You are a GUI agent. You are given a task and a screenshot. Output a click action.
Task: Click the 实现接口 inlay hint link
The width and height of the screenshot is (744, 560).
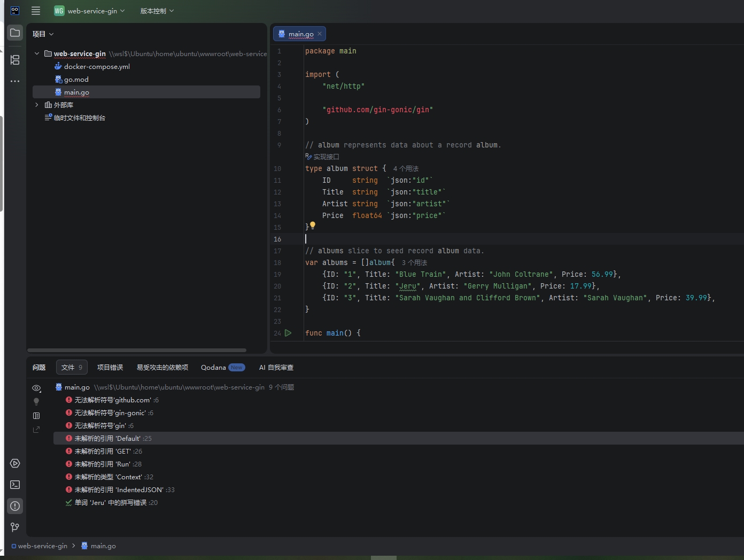(x=325, y=157)
